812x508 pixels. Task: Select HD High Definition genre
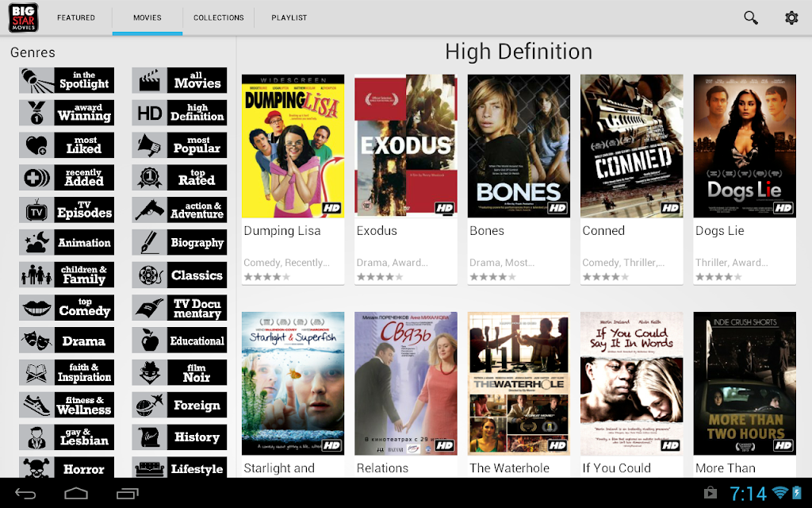click(179, 113)
